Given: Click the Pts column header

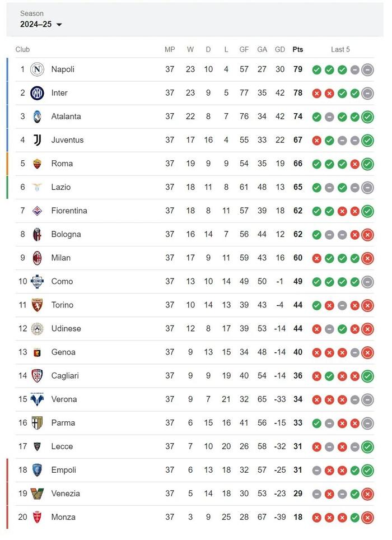Looking at the screenshot, I should point(297,49).
